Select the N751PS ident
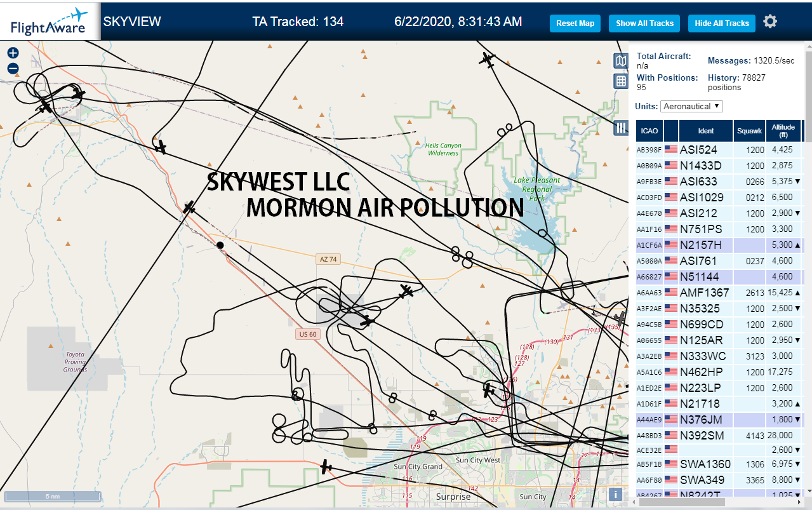Screen dimensions: 812x510 701,229
